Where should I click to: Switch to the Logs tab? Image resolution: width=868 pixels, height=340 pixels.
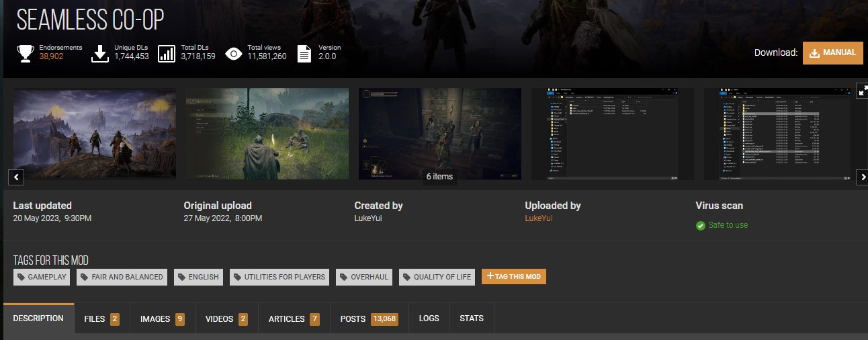coord(429,318)
